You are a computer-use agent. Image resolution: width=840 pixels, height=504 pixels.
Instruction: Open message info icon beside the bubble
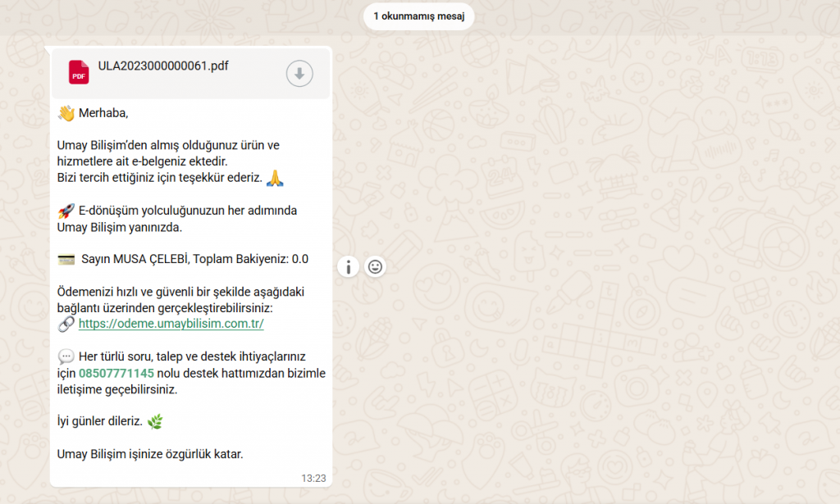click(348, 266)
